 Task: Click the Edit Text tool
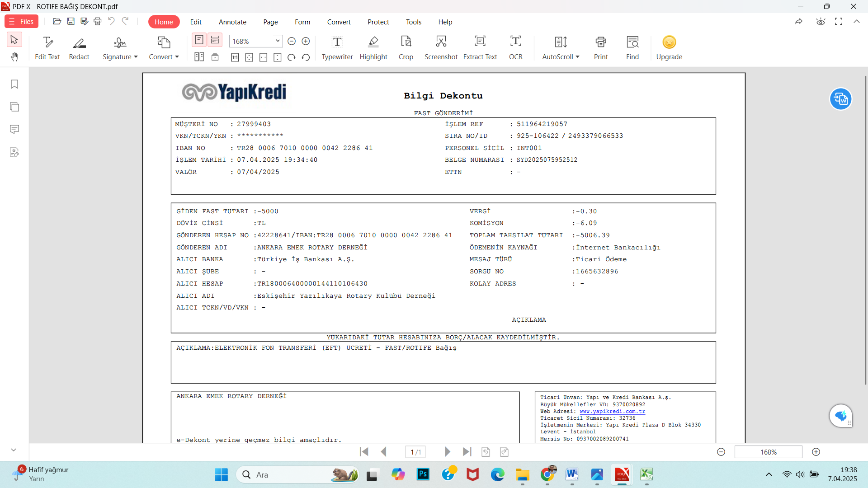pyautogui.click(x=47, y=48)
